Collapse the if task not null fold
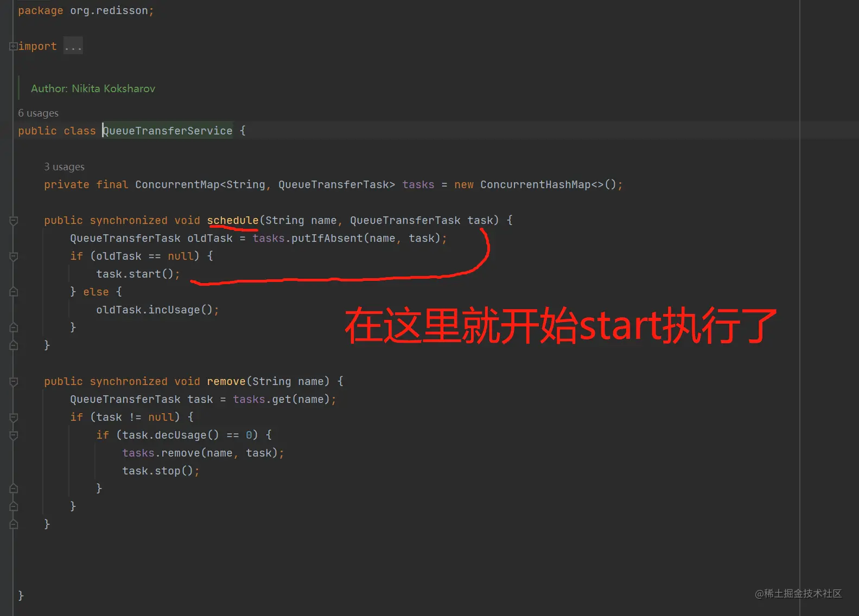The height and width of the screenshot is (616, 859). tap(14, 418)
